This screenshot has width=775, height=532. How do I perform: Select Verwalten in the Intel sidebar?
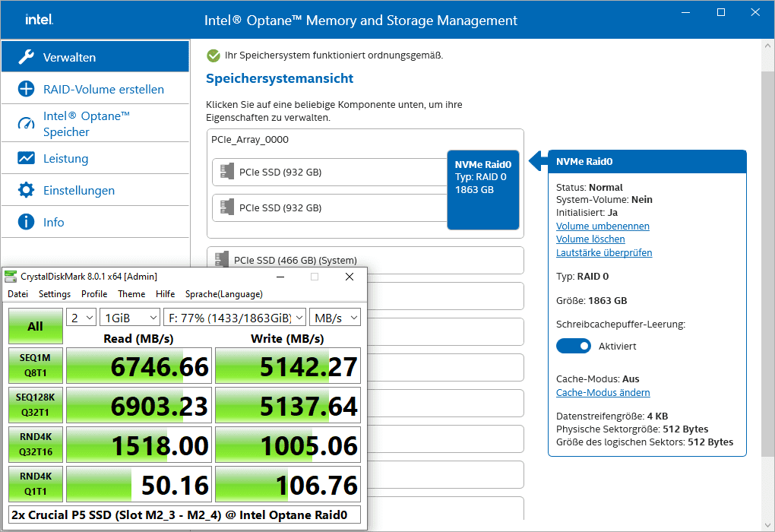pyautogui.click(x=96, y=57)
